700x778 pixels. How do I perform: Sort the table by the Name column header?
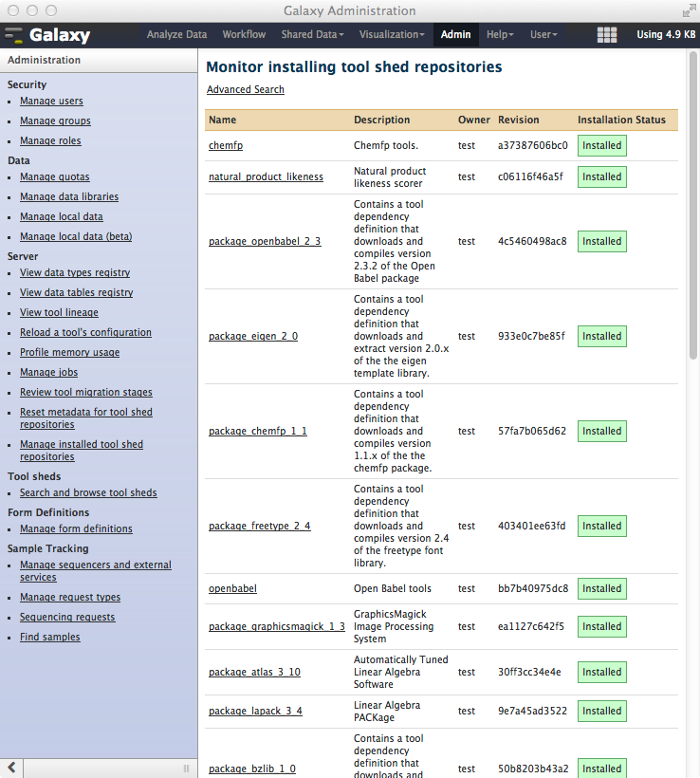(x=222, y=120)
